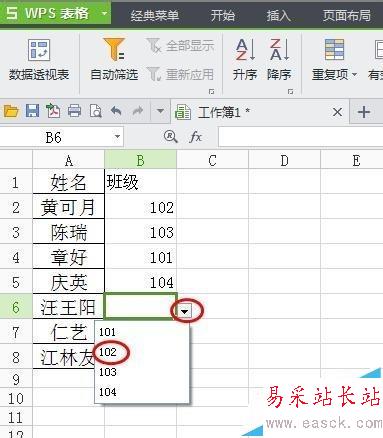Add a new workbook tab with plus
This screenshot has height=438, width=383.
tap(364, 112)
